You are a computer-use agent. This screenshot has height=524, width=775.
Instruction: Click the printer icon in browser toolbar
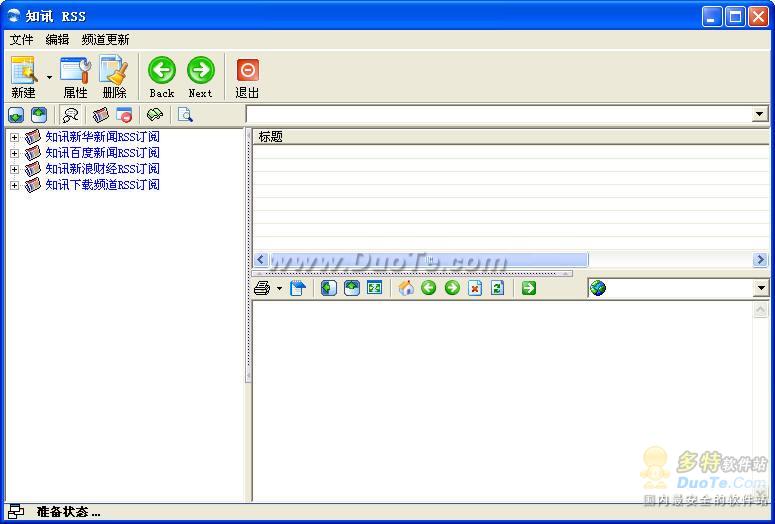[262, 288]
